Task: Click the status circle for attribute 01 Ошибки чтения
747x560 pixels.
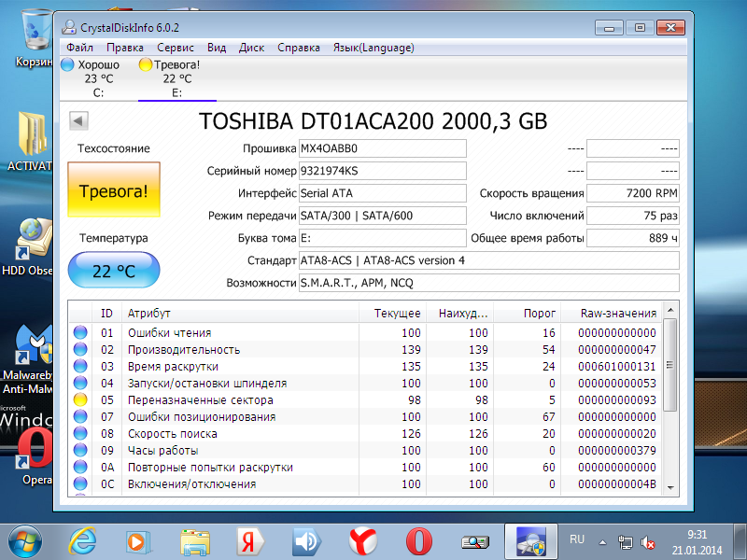Action: [x=80, y=332]
